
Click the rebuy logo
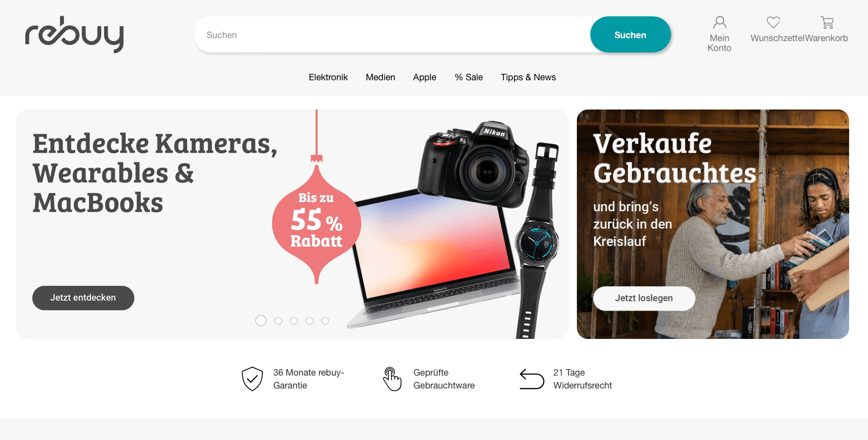(74, 35)
